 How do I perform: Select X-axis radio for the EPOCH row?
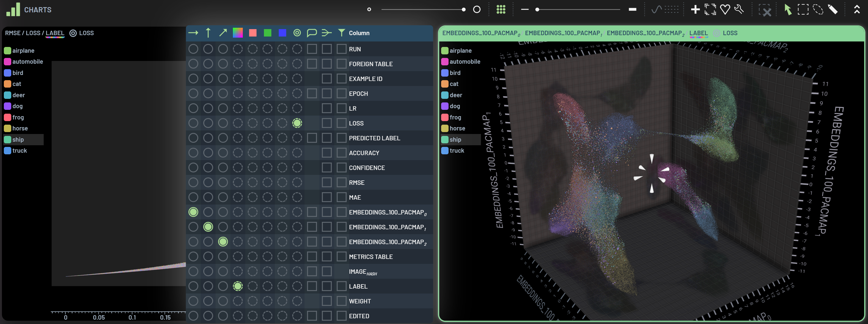193,94
